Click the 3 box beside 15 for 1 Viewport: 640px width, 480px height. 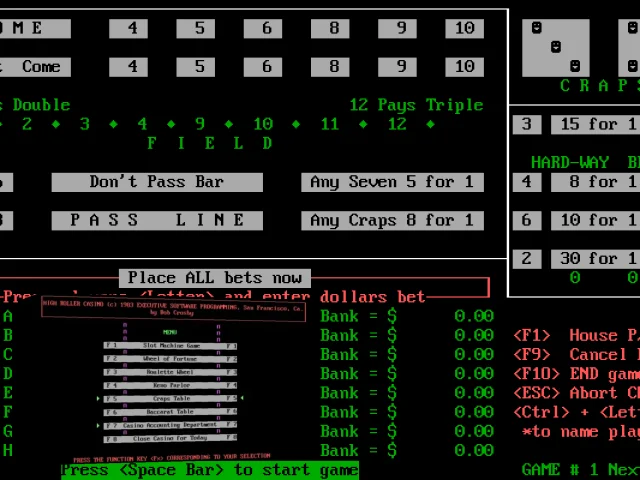click(527, 124)
